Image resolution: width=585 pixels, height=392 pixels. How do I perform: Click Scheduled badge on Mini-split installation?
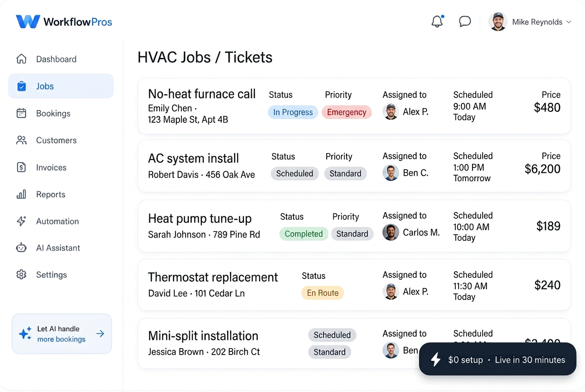pyautogui.click(x=332, y=335)
